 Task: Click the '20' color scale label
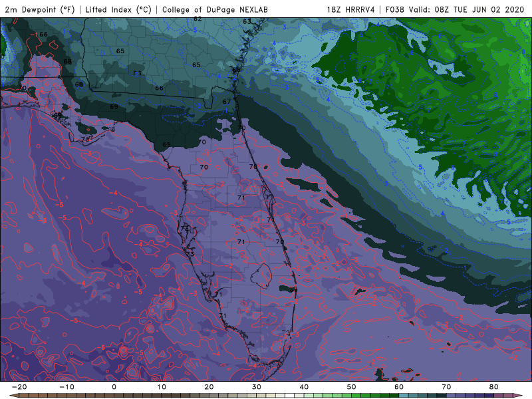(209, 387)
